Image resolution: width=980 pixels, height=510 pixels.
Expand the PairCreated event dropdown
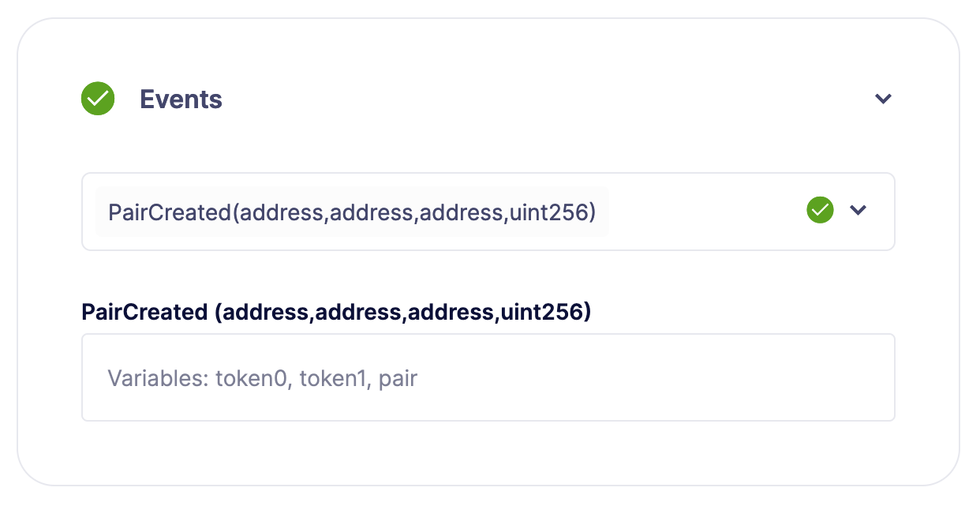[x=858, y=210]
